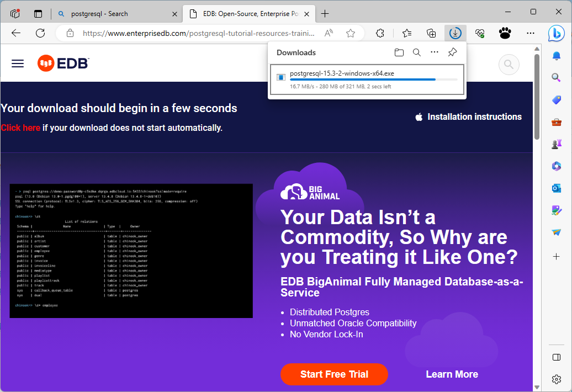Viewport: 572px width, 392px height.
Task: Open Settings and more menu
Action: [531, 33]
